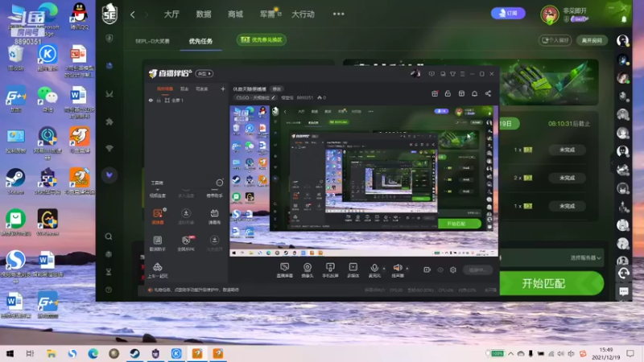Open the Steam desktop shortcut
This screenshot has height=362, width=644.
pyautogui.click(x=15, y=182)
